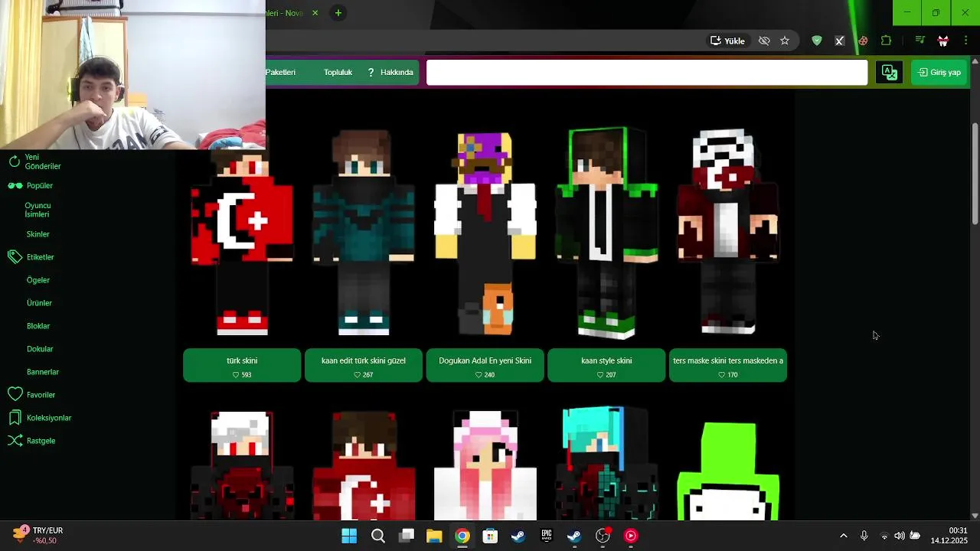Open OBS Studio from the taskbar
The height and width of the screenshot is (551, 980).
coord(603,536)
